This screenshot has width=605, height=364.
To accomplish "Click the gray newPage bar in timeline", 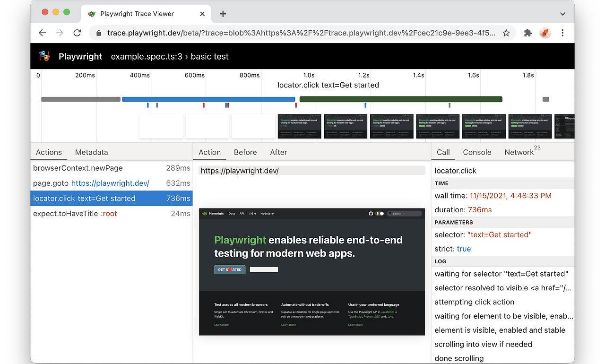I will (x=81, y=99).
